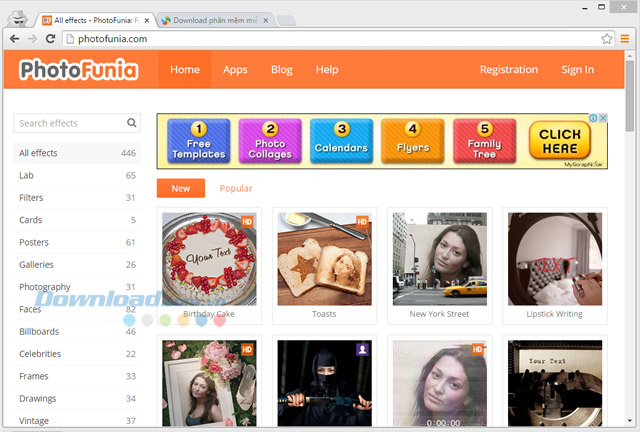The image size is (640, 432).
Task: Select the All effects - PhotoFunia tab
Action: pyautogui.click(x=96, y=20)
